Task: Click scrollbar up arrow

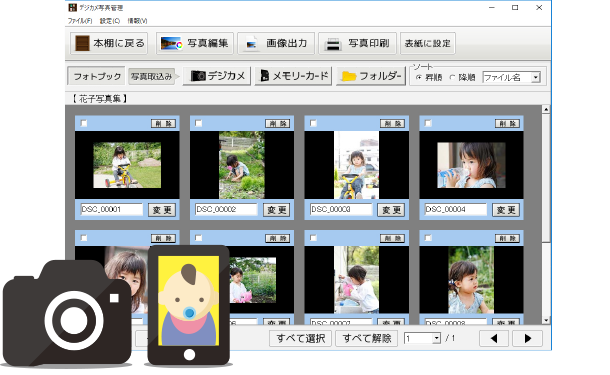Action: 546,109
